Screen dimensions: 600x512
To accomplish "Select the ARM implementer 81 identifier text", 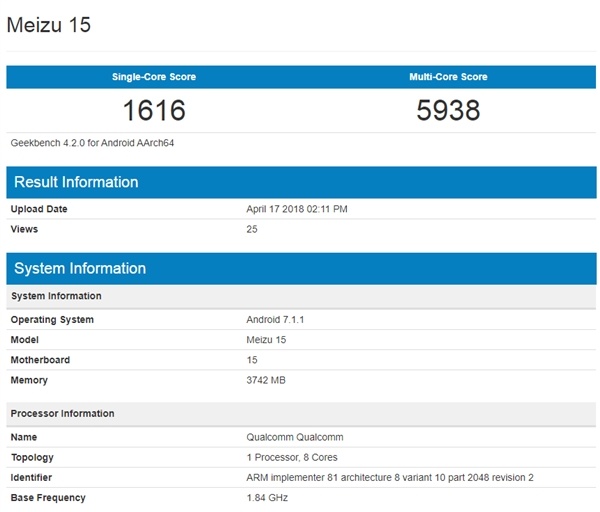I will tap(390, 478).
